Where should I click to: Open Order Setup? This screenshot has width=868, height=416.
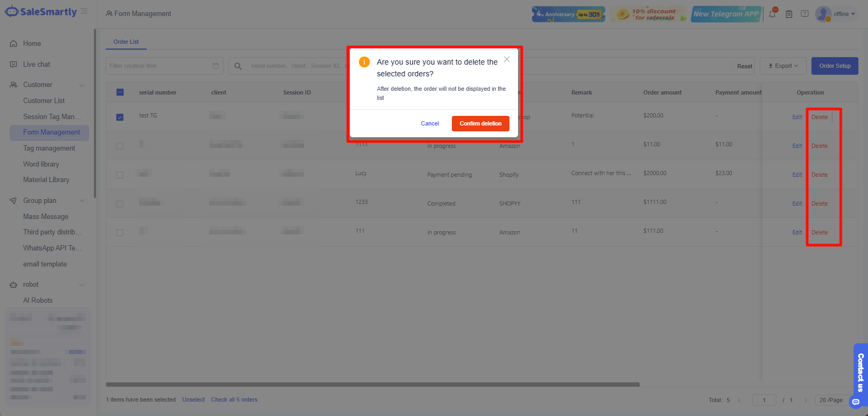click(835, 66)
